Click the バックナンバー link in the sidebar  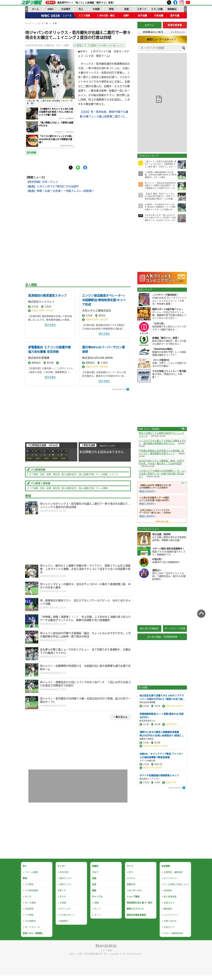pos(178,32)
